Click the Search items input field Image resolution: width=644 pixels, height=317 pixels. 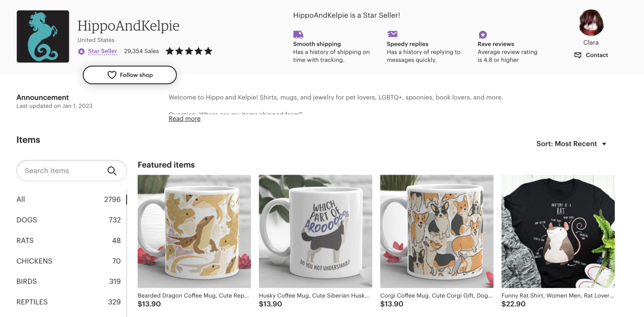pyautogui.click(x=63, y=171)
